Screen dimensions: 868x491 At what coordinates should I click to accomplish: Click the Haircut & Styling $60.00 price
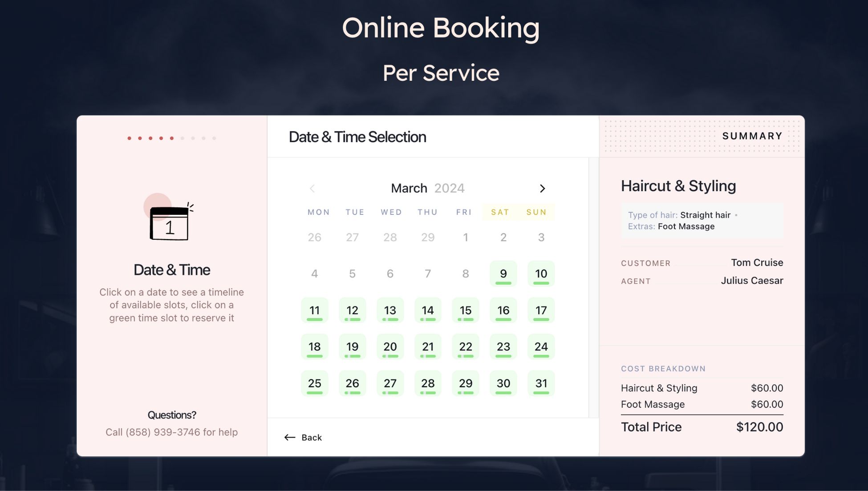(x=767, y=388)
